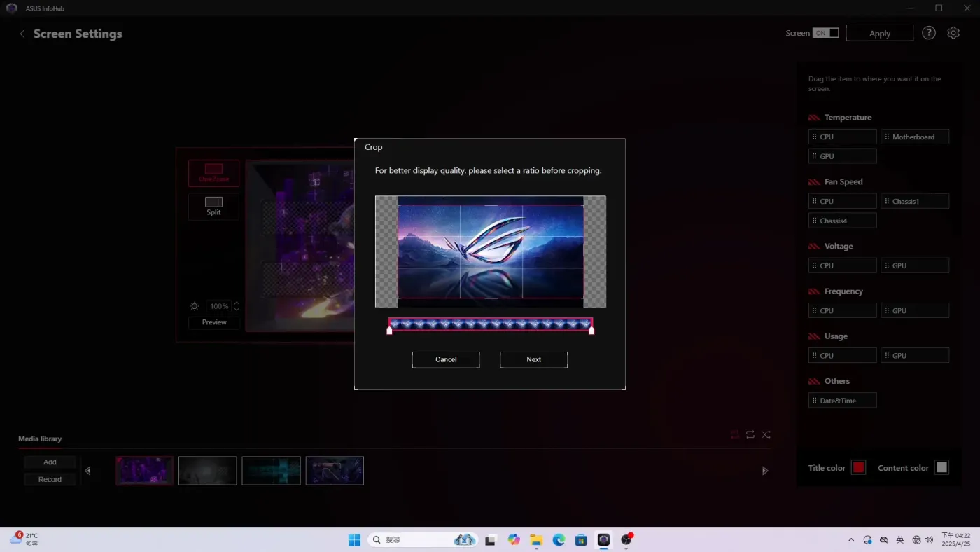Cancel the Crop dialog
The height and width of the screenshot is (552, 980).
(x=446, y=359)
